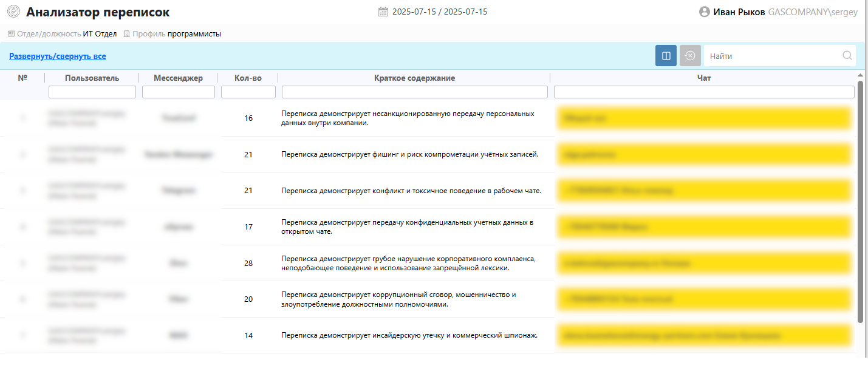
Task: Sort by the Пользователь column header
Action: 92,78
